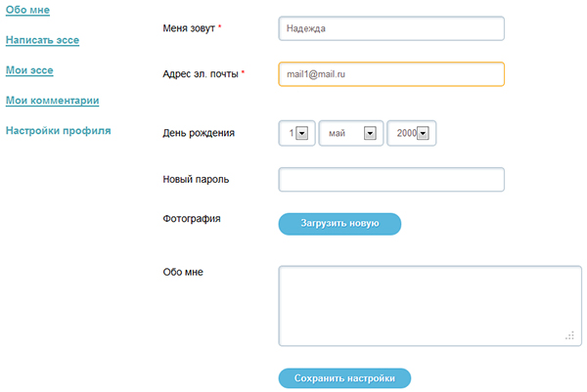
Task: Click the empty Новый пароль field
Action: (x=391, y=180)
